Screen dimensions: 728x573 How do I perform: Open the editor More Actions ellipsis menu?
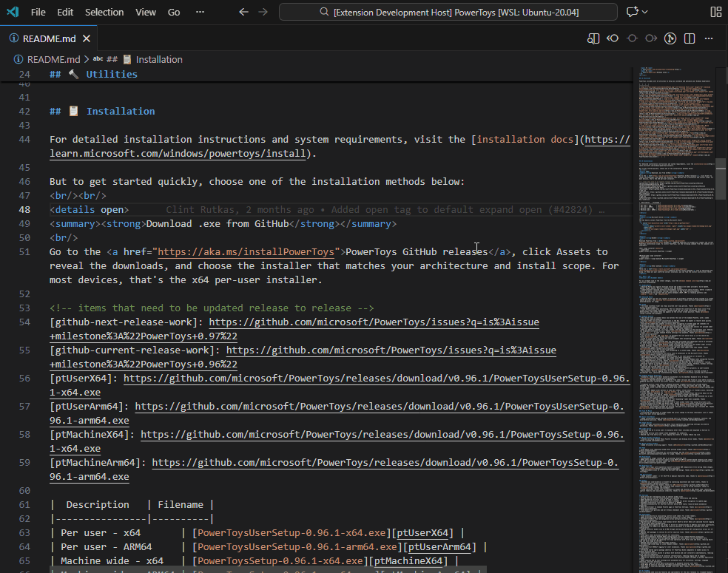pos(708,38)
